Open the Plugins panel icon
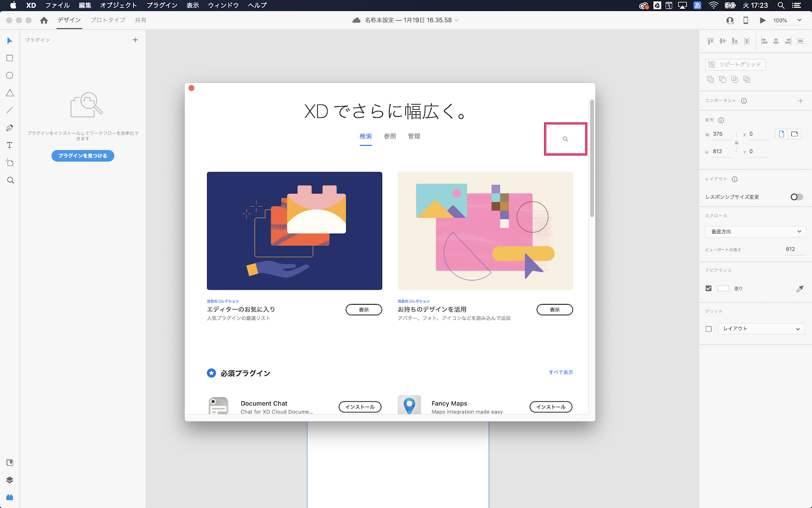The height and width of the screenshot is (508, 812). (10, 497)
